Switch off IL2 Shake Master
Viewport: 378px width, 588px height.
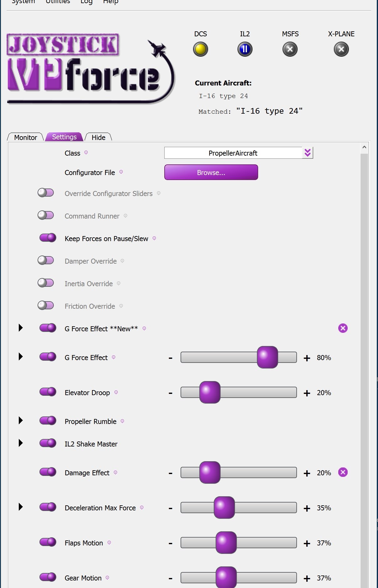(x=48, y=443)
